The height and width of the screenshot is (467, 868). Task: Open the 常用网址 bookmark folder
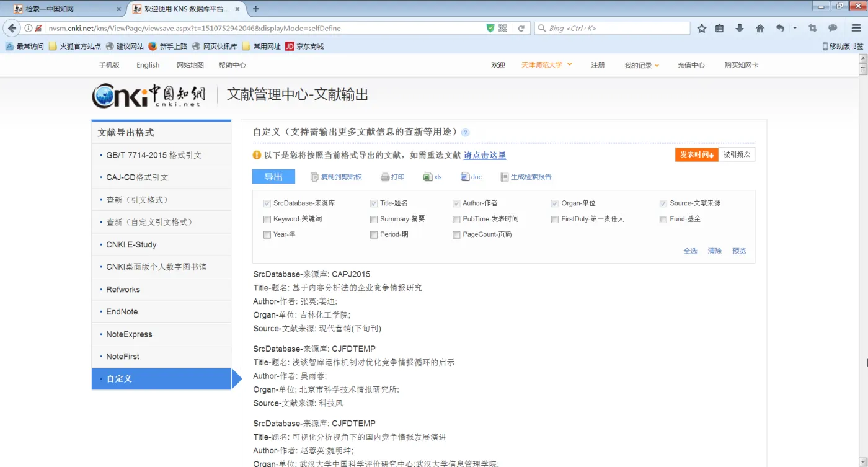point(261,46)
